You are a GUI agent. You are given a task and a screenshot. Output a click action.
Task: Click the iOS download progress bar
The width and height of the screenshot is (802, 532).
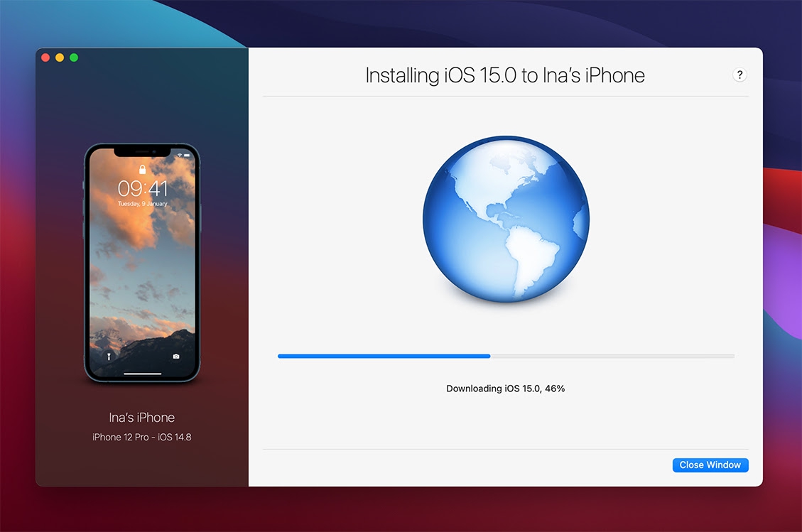pos(506,356)
